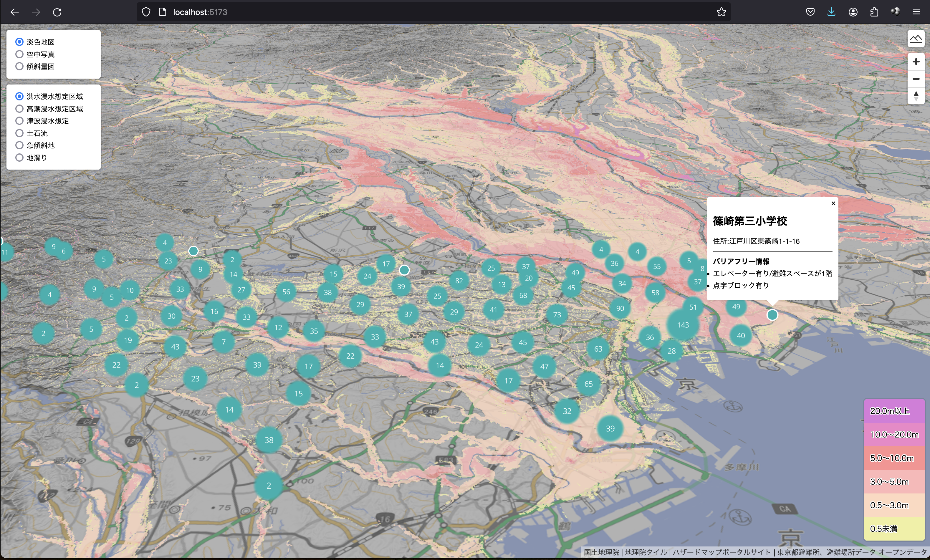Viewport: 930px width, 560px height.
Task: Reset map bearing with compass button
Action: tap(916, 96)
